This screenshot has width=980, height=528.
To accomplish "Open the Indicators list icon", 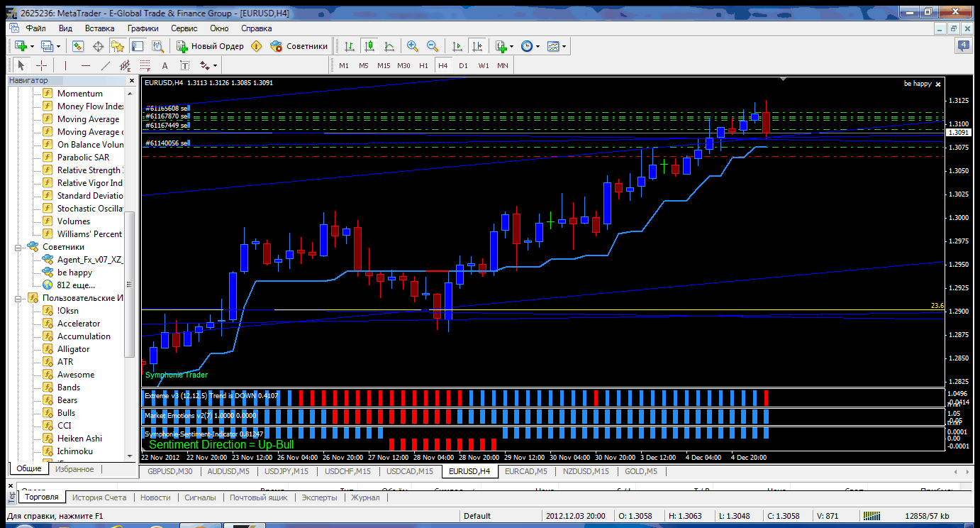I will click(x=501, y=46).
